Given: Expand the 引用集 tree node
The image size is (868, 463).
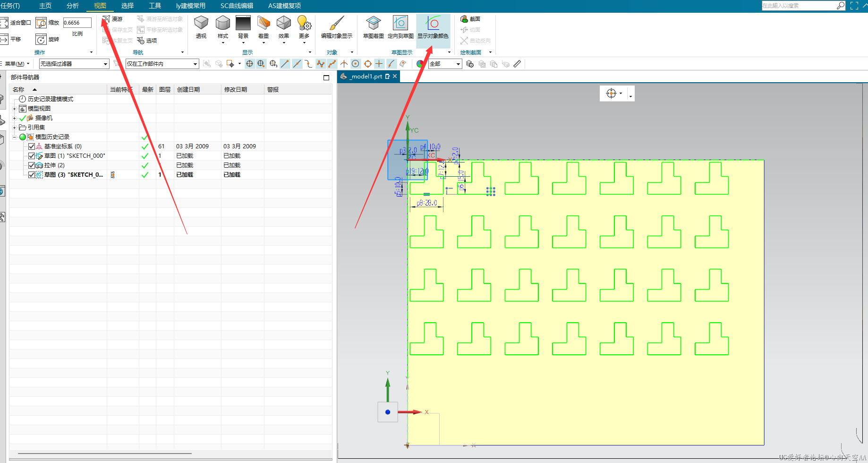Looking at the screenshot, I should coord(14,128).
